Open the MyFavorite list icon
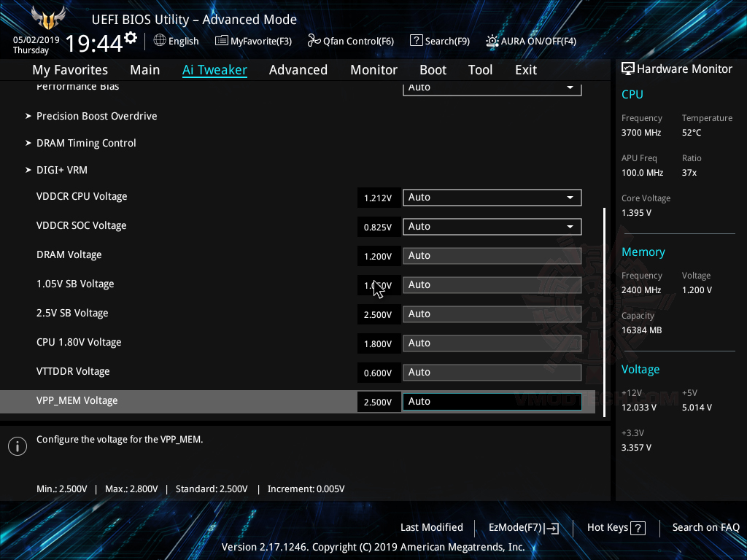 coord(222,41)
